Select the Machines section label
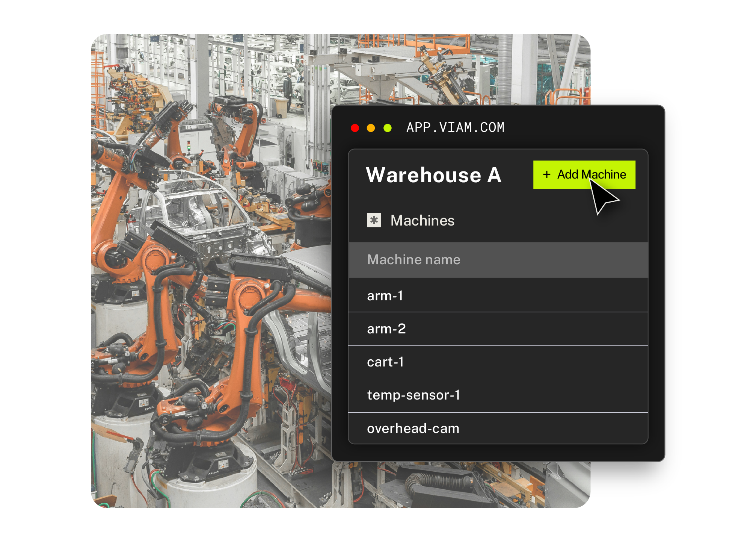 tap(422, 221)
